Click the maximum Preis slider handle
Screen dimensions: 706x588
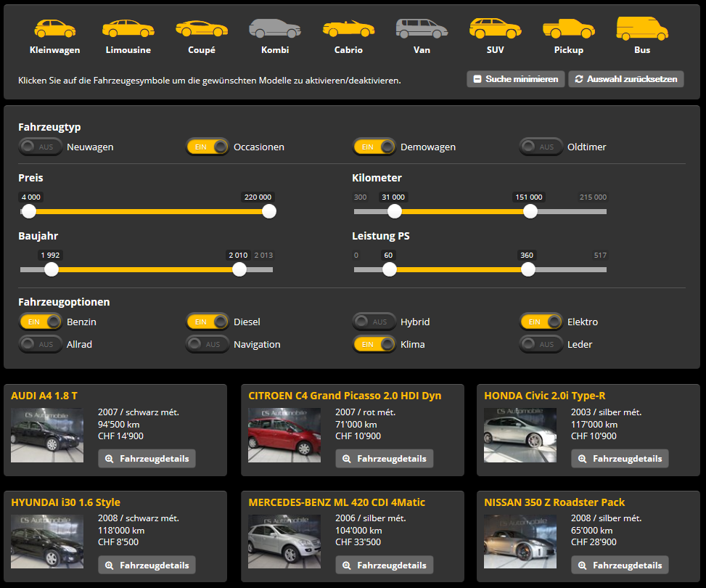pos(269,211)
